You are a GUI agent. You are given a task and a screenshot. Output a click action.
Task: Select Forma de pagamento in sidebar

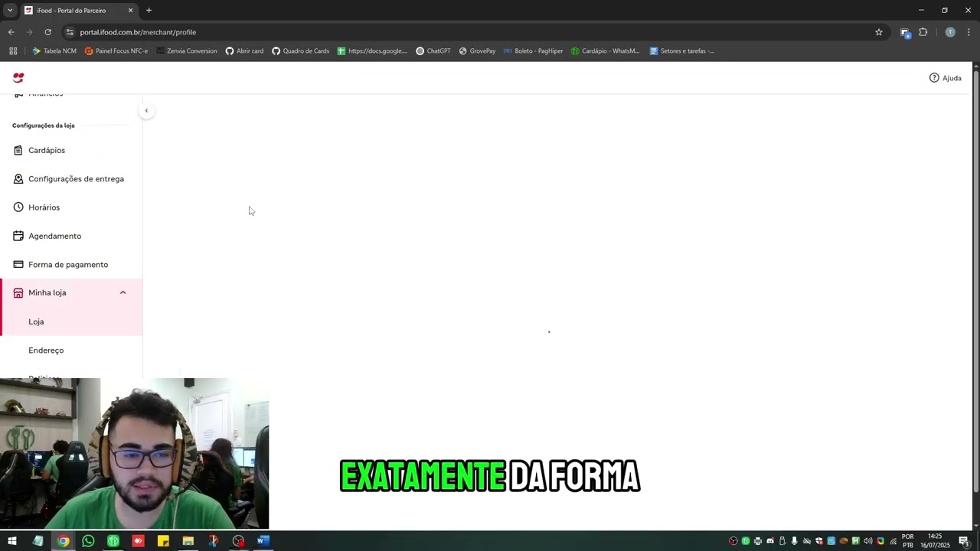click(x=71, y=265)
